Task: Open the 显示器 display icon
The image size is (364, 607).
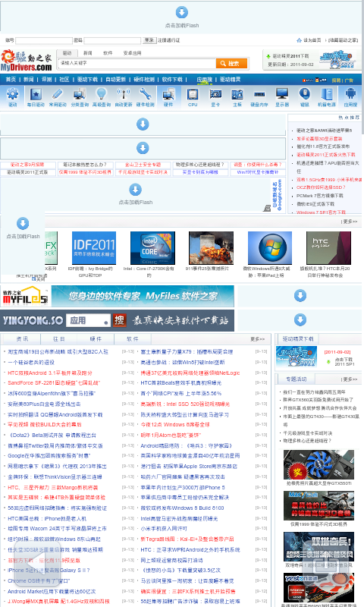Action: [x=282, y=94]
